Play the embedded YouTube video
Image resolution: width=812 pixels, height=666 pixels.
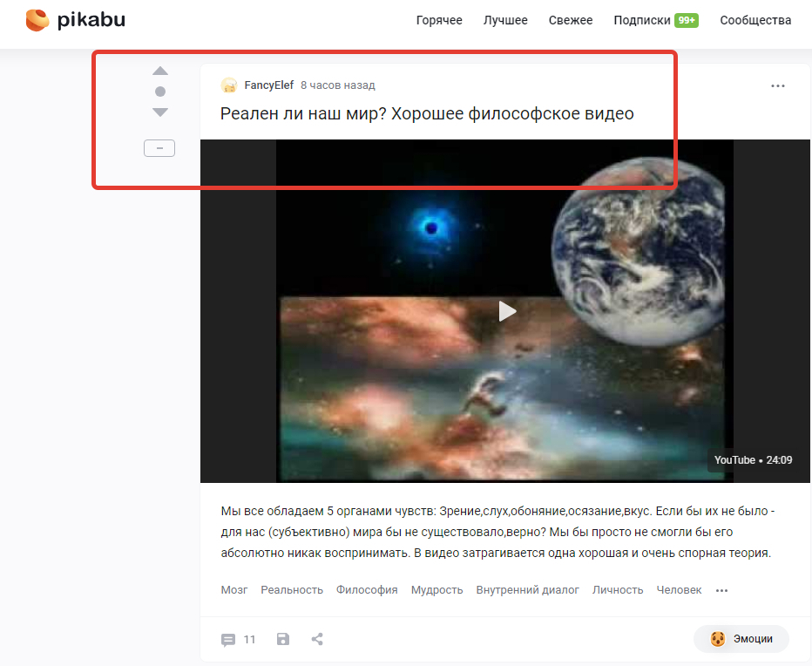click(506, 311)
